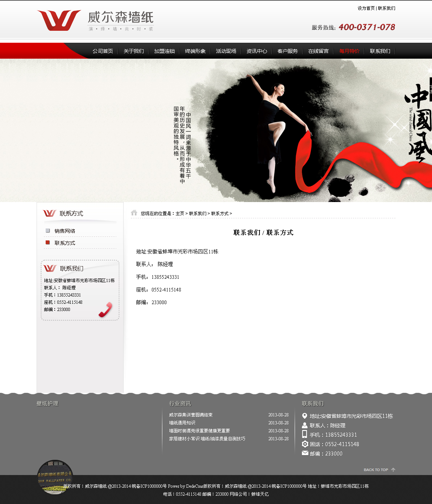Click the 设为首页 link at the top

pos(366,8)
